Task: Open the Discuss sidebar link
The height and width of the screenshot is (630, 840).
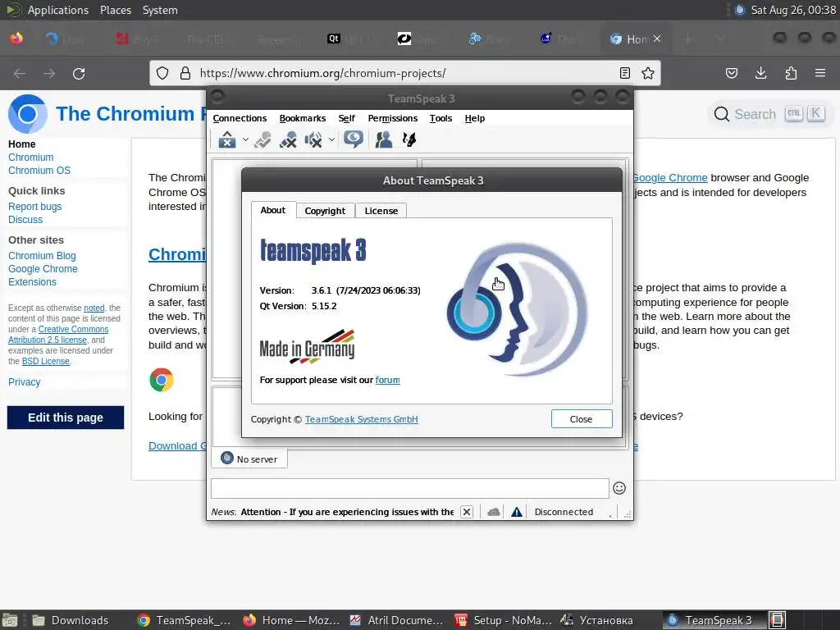Action: tap(25, 220)
